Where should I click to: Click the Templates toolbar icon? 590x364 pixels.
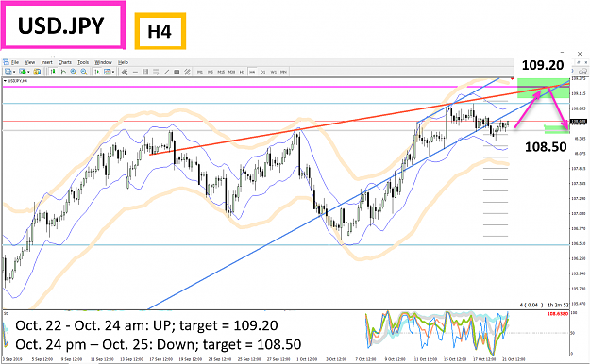click(x=108, y=72)
